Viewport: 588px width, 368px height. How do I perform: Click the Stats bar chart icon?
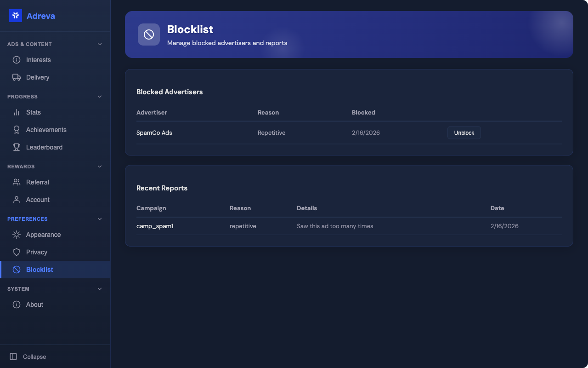pyautogui.click(x=17, y=112)
